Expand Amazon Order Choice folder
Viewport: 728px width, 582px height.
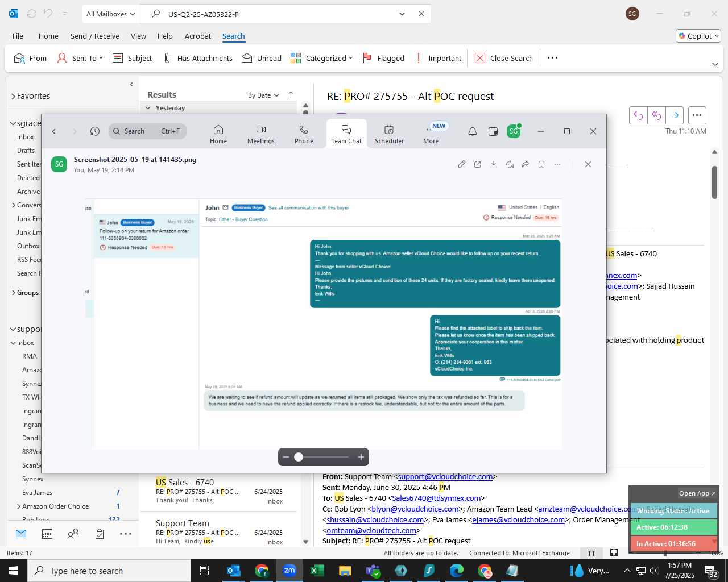tap(19, 506)
